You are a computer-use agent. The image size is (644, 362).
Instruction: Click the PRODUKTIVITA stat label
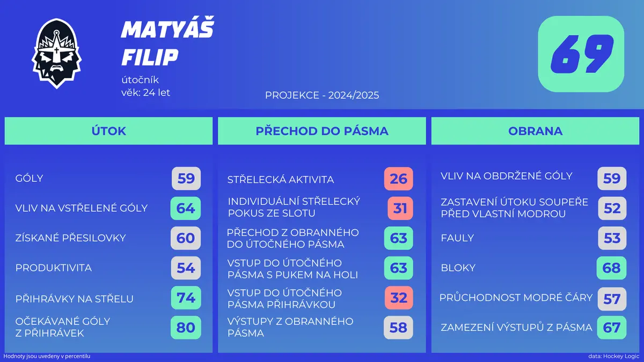pos(54,268)
